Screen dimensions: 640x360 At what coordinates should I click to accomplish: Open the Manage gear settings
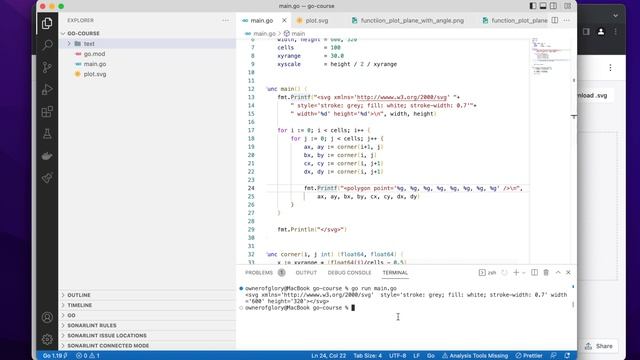click(47, 339)
